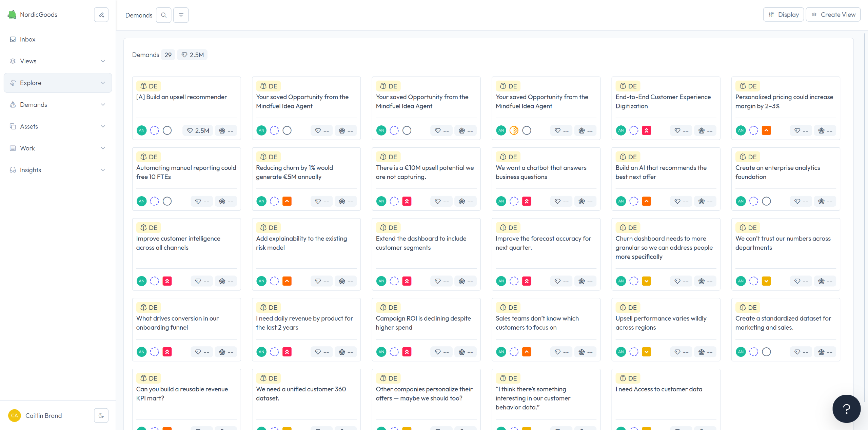
Task: Click the search icon beside Demands title
Action: [x=163, y=15]
